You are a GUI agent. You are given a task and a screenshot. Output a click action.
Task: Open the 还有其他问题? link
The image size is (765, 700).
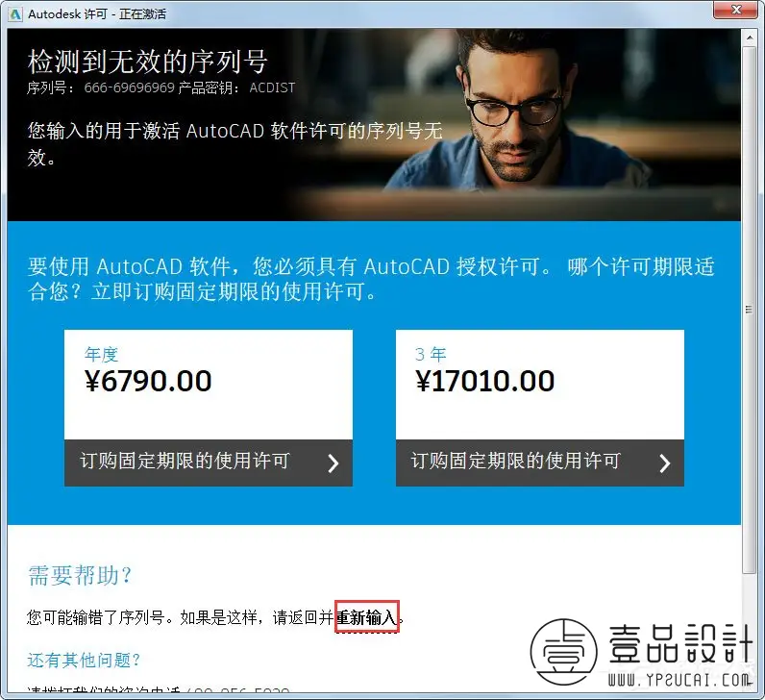84,660
